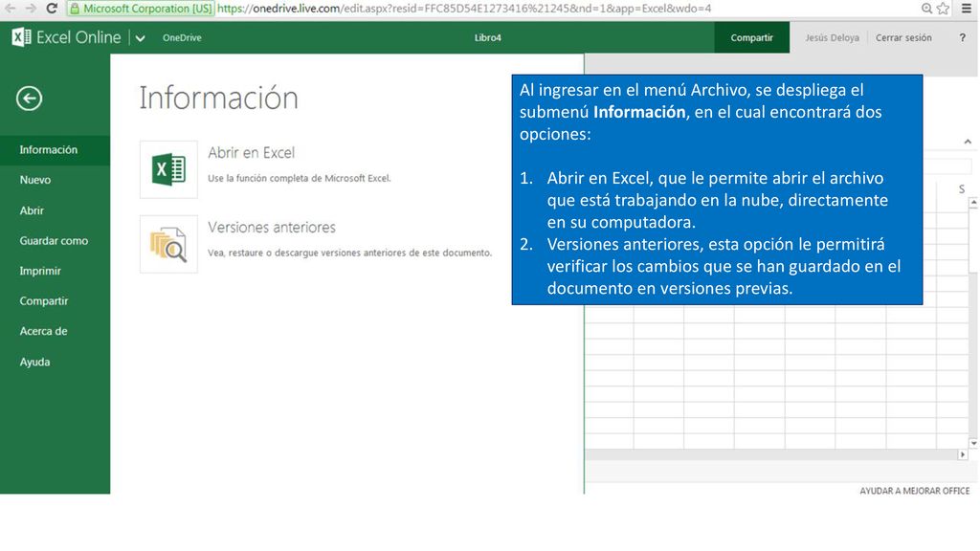Screen dimensions: 980x551
Task: Click the browser forward arrow
Action: click(x=31, y=8)
